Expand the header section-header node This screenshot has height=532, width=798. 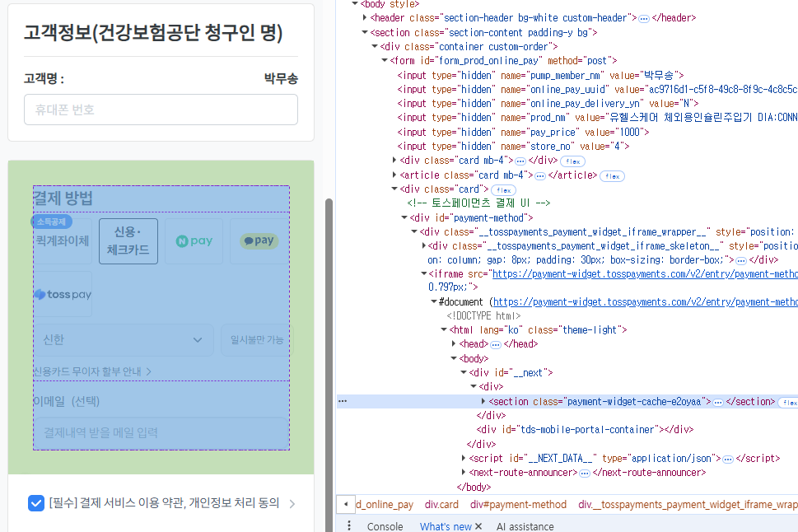pos(364,18)
